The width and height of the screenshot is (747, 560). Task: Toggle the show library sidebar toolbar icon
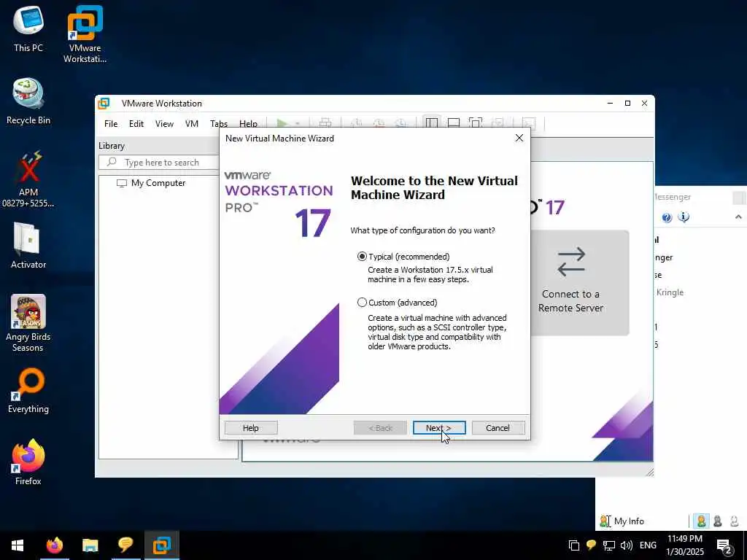432,123
